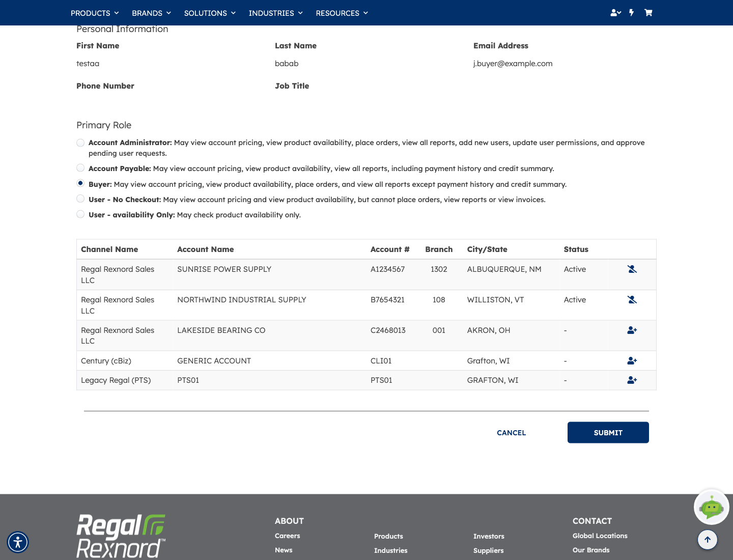Image resolution: width=733 pixels, height=560 pixels.
Task: Click account number A1234567
Action: coord(388,269)
